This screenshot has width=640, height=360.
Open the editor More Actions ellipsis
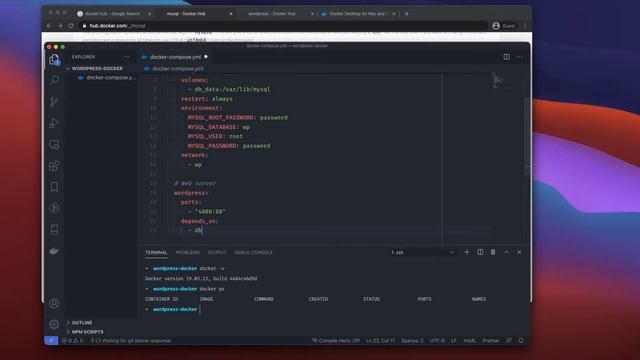[519, 57]
